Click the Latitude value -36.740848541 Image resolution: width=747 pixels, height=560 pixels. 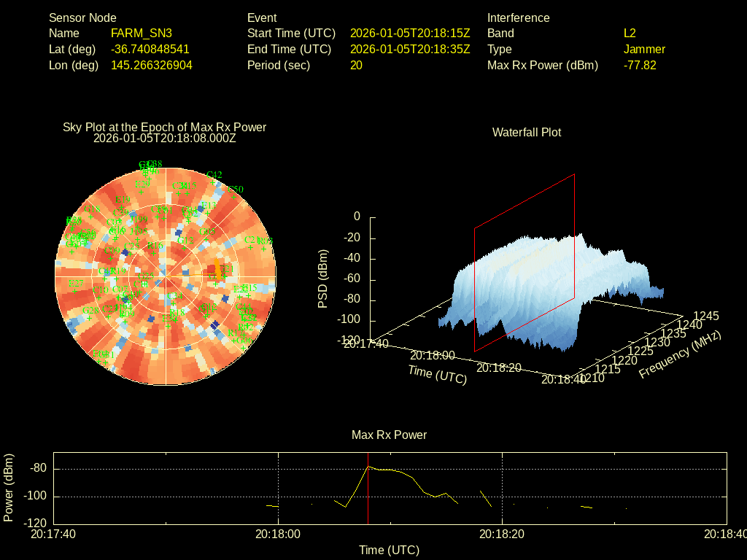tap(150, 49)
